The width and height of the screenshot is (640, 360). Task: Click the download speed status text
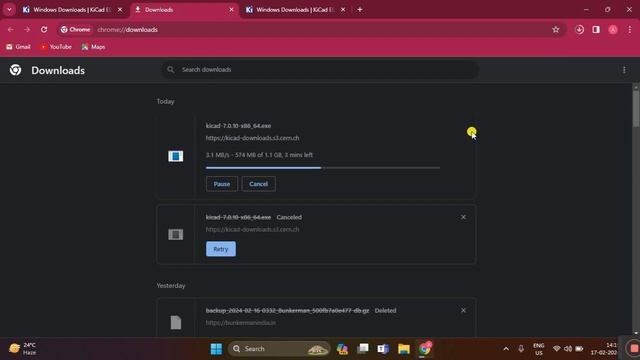(x=259, y=155)
